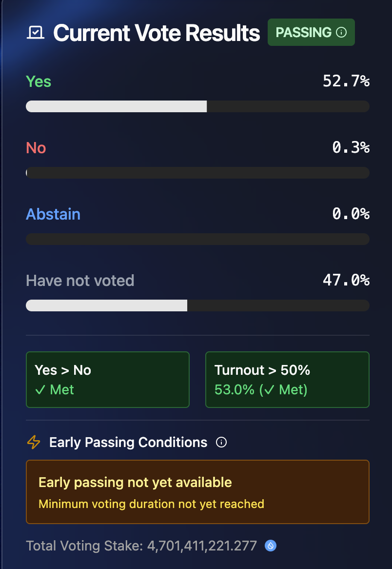Click the Have not voted label
392x569 pixels.
(80, 281)
